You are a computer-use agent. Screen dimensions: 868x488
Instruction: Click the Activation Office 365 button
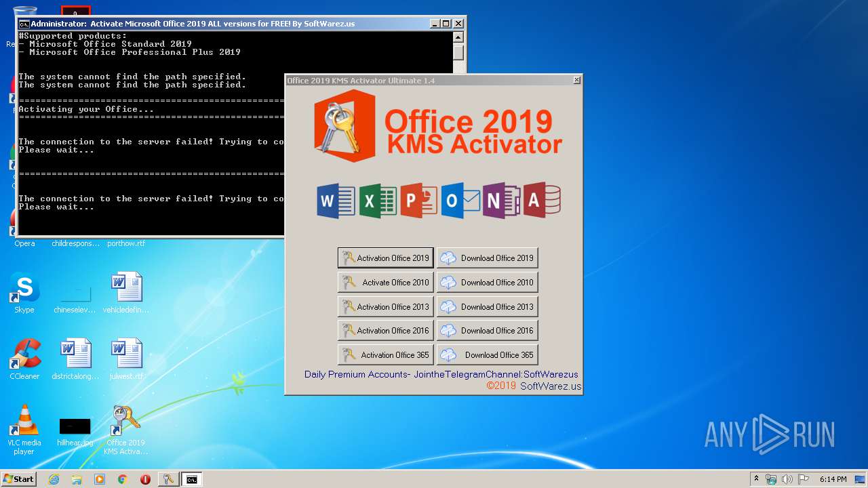pos(385,354)
